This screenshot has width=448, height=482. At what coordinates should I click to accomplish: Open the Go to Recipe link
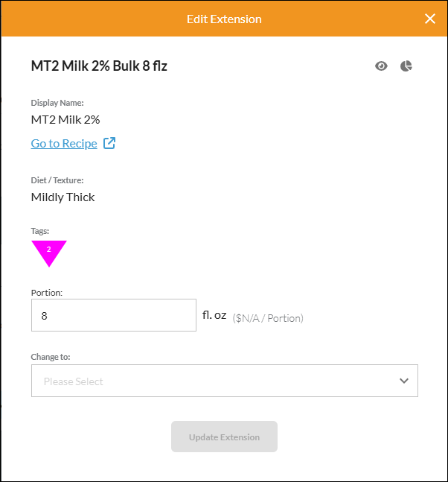64,144
